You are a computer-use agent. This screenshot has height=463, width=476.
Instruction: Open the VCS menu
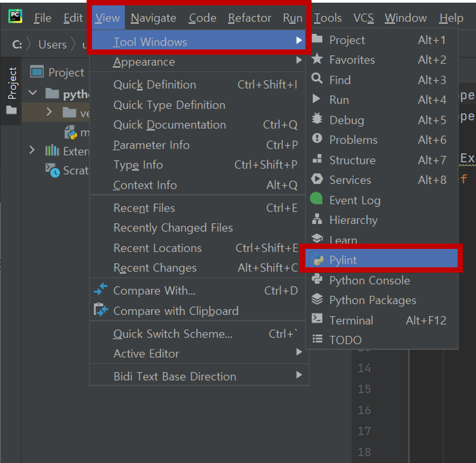(x=363, y=18)
